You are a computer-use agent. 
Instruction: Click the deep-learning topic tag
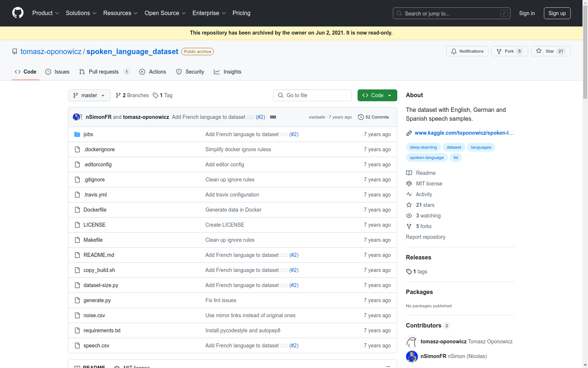coord(423,147)
